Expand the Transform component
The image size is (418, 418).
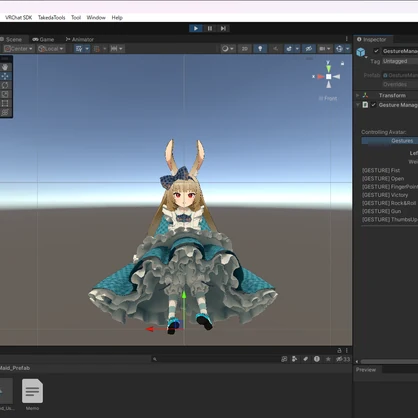(x=358, y=95)
